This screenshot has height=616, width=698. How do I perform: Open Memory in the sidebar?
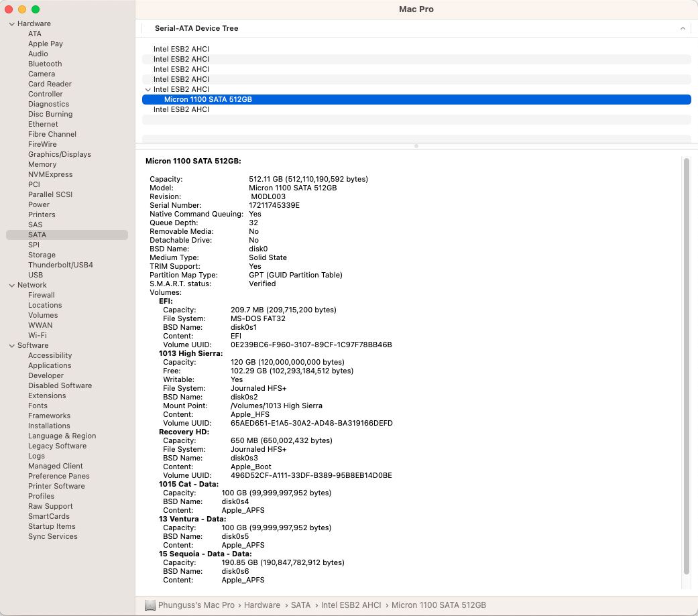coord(42,164)
